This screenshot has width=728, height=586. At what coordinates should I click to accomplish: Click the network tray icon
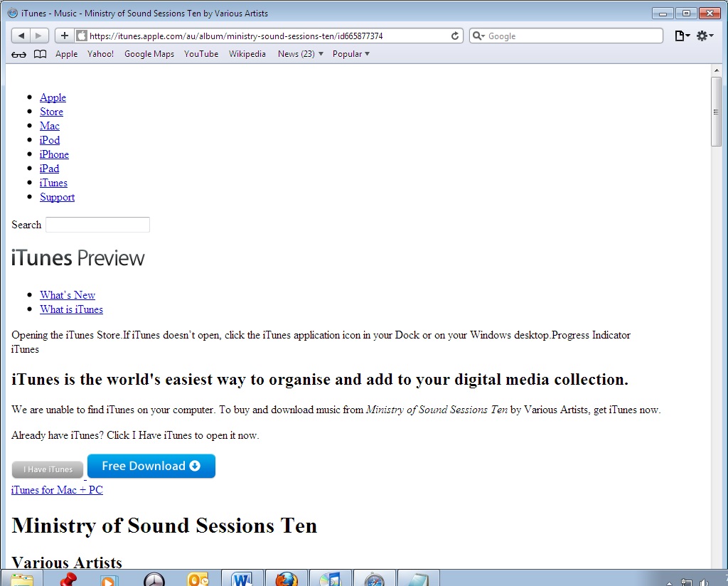click(x=687, y=582)
